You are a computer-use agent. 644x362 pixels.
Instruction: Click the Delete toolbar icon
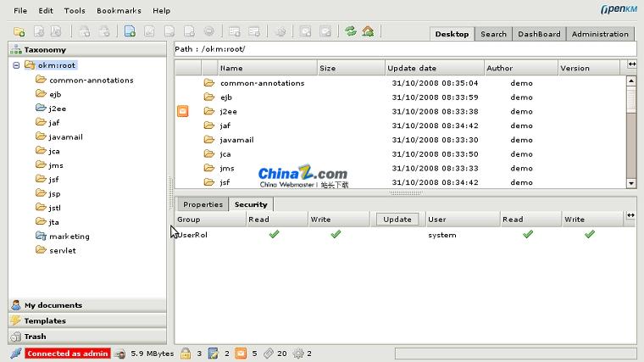tap(209, 31)
